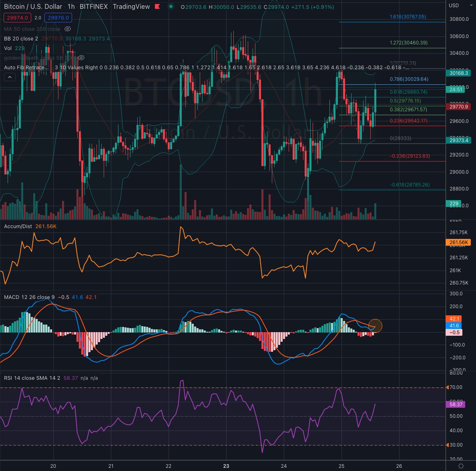476x471 pixels.
Task: Collapse the indicator legend with the chevron
Action: 10,77
